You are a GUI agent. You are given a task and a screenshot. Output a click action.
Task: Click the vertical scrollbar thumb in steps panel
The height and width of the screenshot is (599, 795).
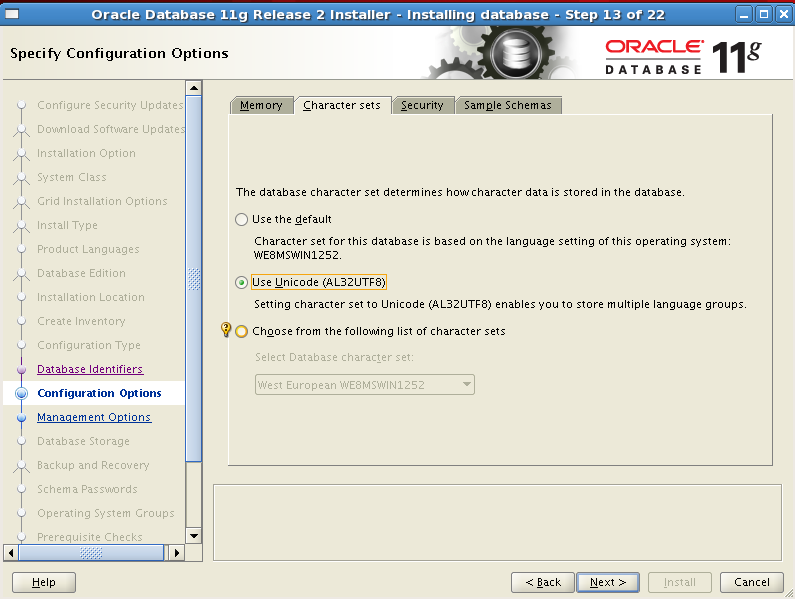[194, 279]
